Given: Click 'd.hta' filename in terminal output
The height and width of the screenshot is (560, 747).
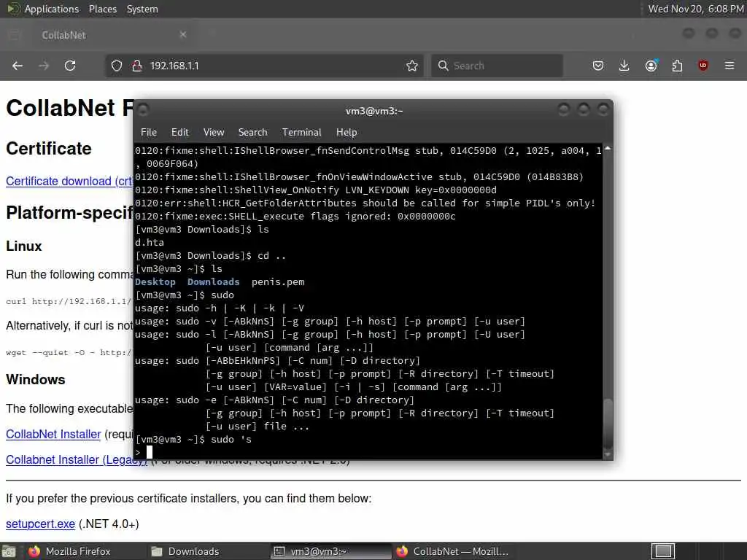Looking at the screenshot, I should [x=150, y=242].
